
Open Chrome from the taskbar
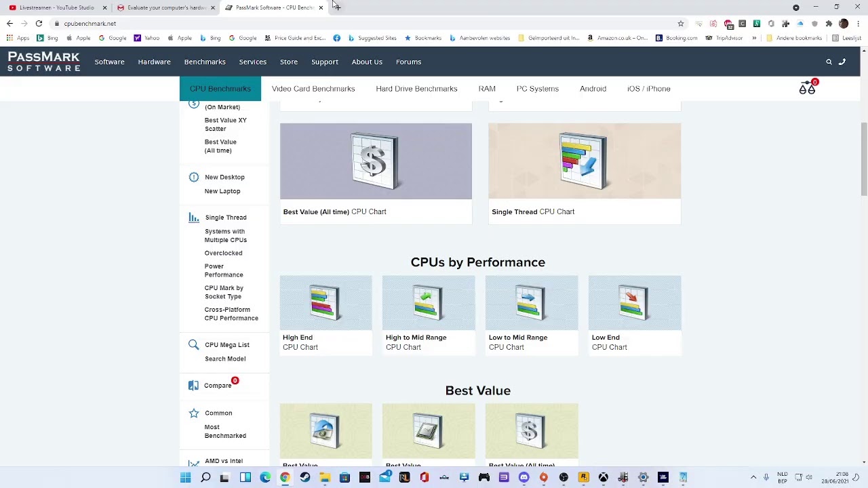285,478
